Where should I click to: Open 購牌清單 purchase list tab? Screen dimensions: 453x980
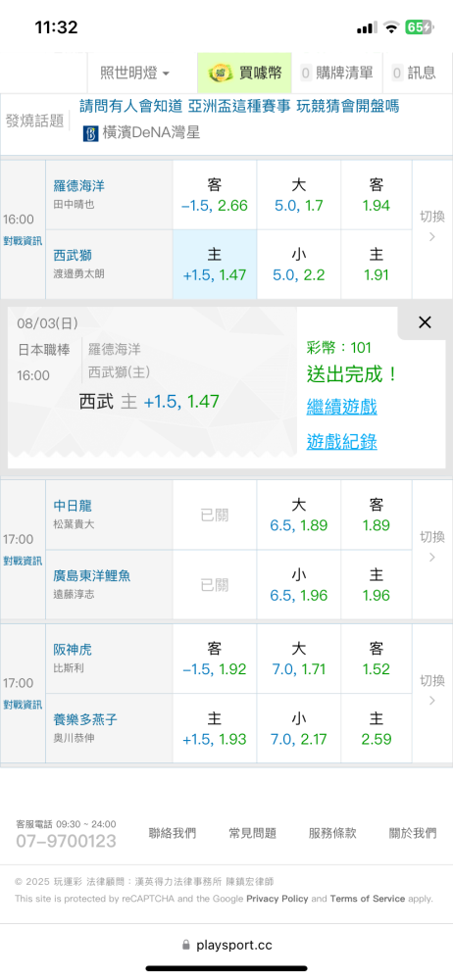pos(336,73)
